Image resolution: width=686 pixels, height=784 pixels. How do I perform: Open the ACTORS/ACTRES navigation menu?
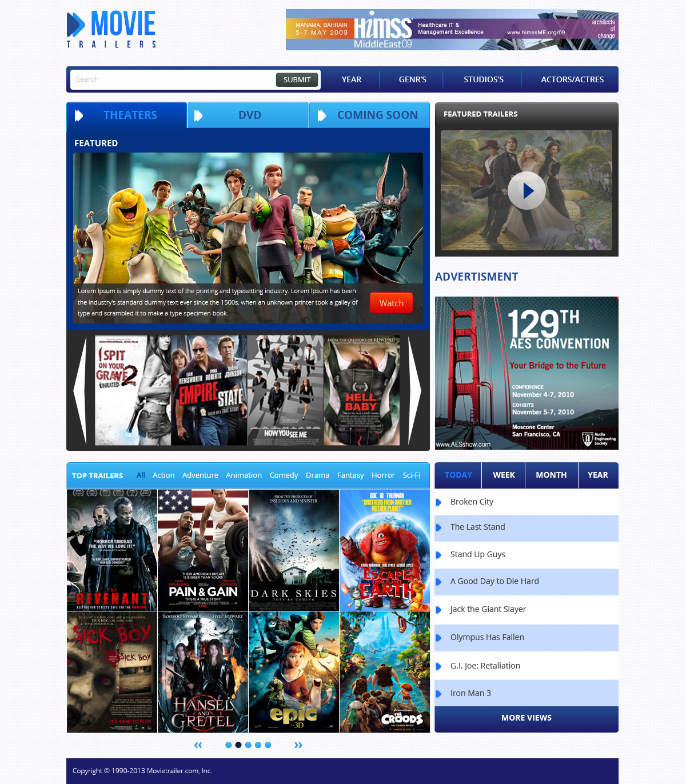(x=572, y=79)
